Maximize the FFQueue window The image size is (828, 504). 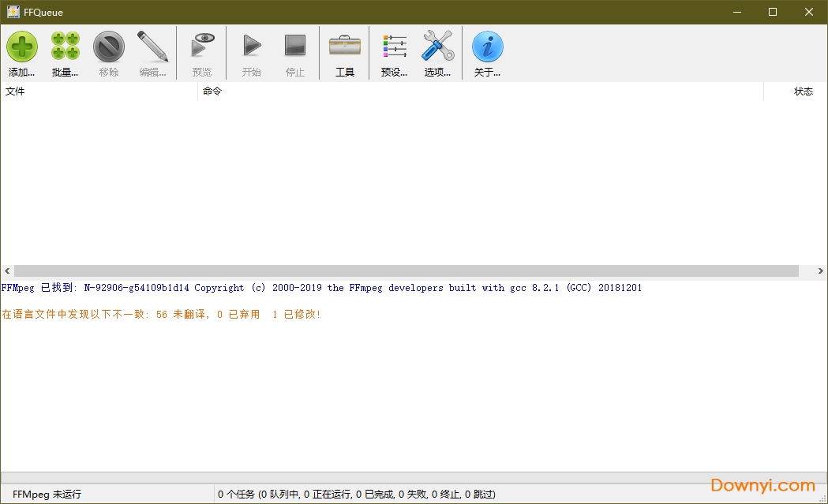[773, 12]
